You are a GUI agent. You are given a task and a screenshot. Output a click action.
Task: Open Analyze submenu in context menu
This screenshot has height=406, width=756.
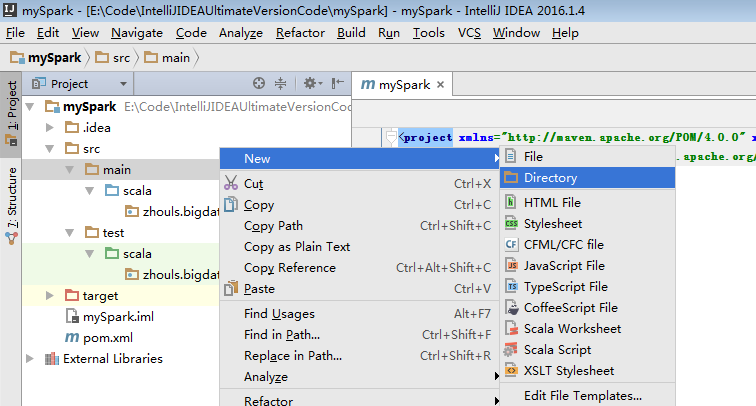click(360, 377)
